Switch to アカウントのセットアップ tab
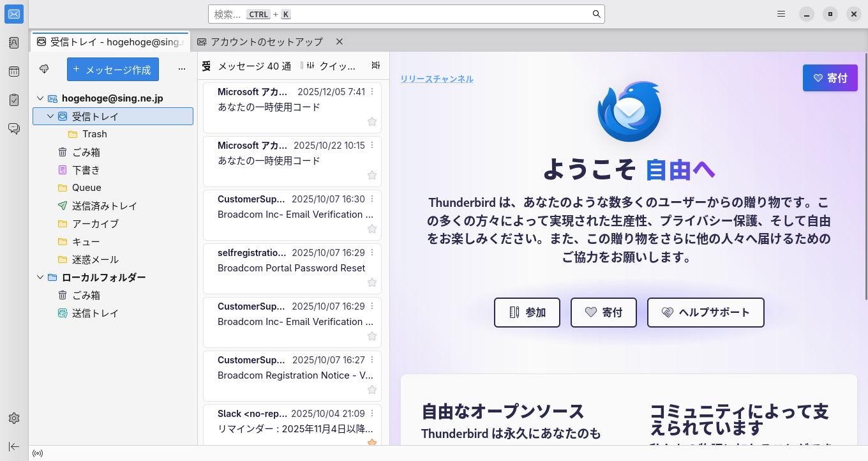The image size is (868, 461). (260, 42)
